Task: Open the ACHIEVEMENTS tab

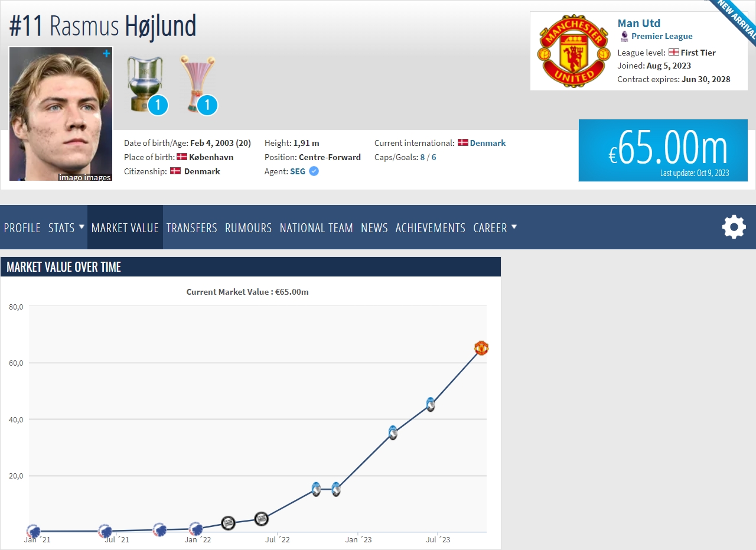Action: tap(431, 227)
